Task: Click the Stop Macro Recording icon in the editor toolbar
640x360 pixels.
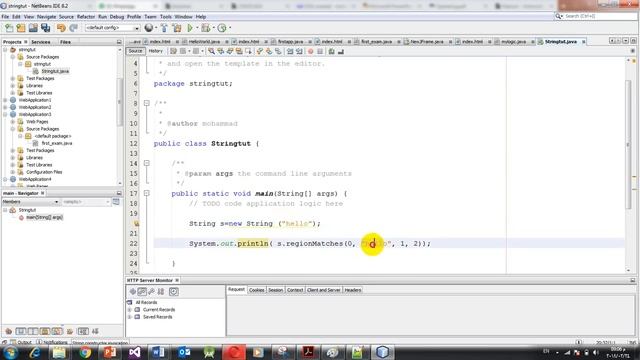Action: coord(320,51)
